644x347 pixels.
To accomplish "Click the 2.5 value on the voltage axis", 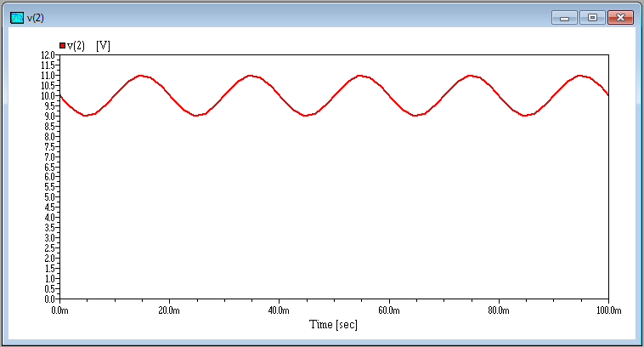I will pyautogui.click(x=49, y=248).
